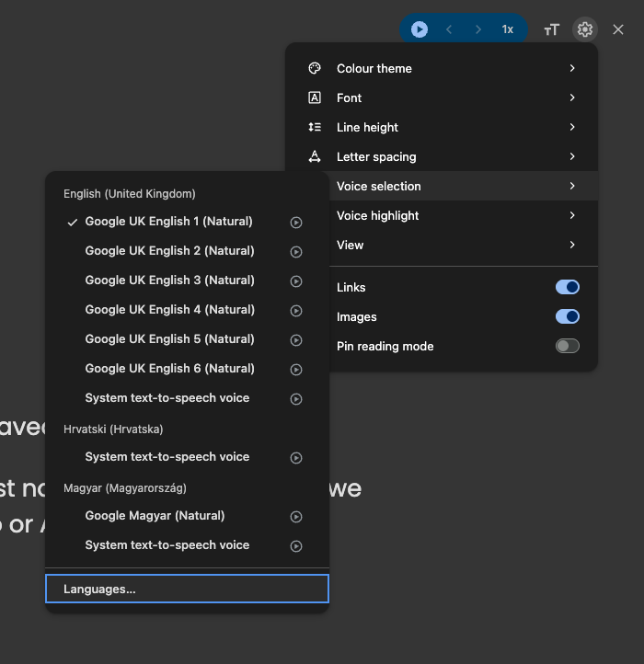Preview Google Magyar (Natural) voice
The height and width of the screenshot is (664, 644).
pyautogui.click(x=296, y=517)
